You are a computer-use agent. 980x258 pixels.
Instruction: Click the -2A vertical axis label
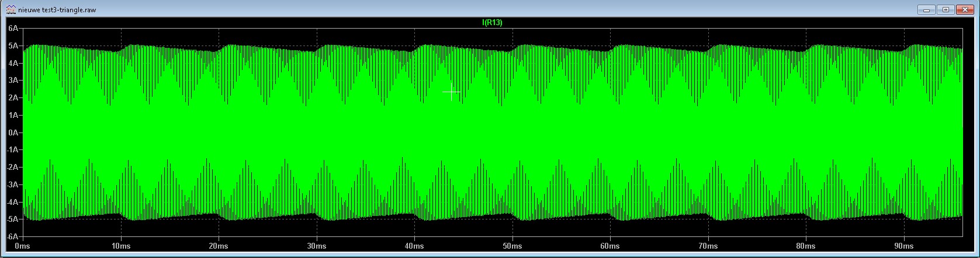12,168
